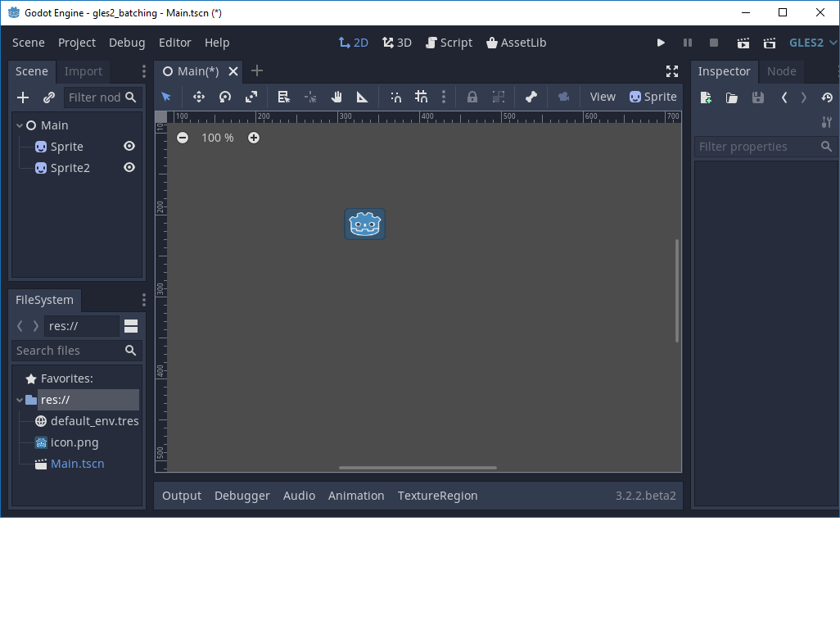Open the Script editor workspace
This screenshot has width=840, height=621.
coord(449,42)
